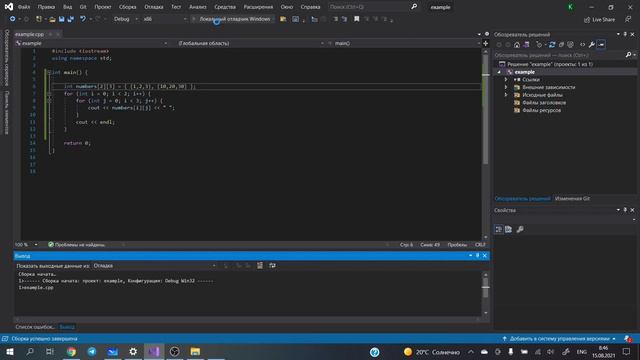The width and height of the screenshot is (640, 360).
Task: Switch to the Изменения Git tab
Action: [572, 199]
